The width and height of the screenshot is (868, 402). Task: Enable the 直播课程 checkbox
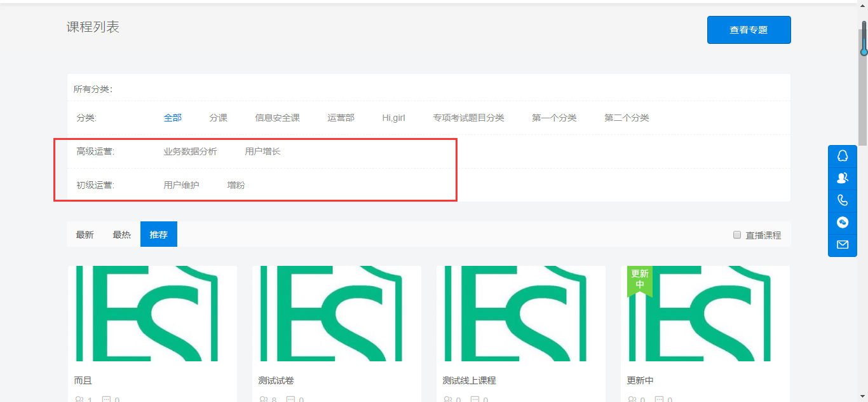pyautogui.click(x=737, y=235)
